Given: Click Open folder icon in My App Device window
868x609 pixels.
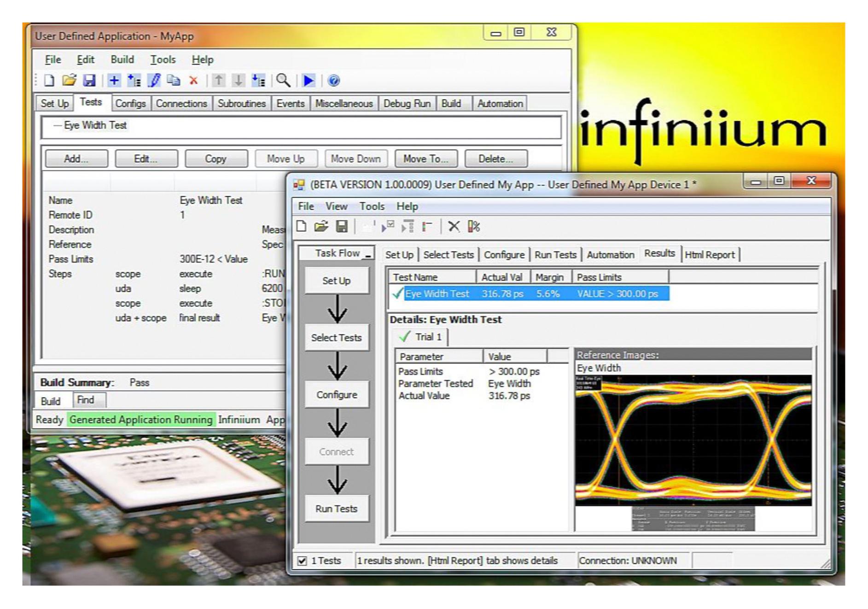Looking at the screenshot, I should tap(321, 226).
